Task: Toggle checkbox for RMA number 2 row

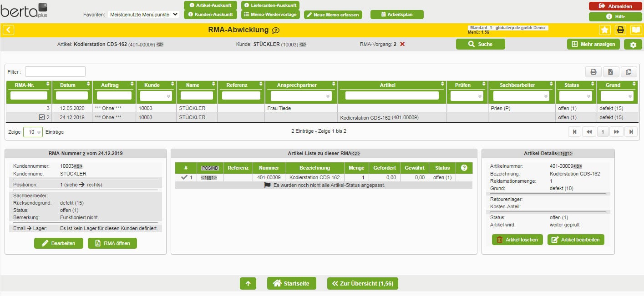Action: pyautogui.click(x=42, y=117)
